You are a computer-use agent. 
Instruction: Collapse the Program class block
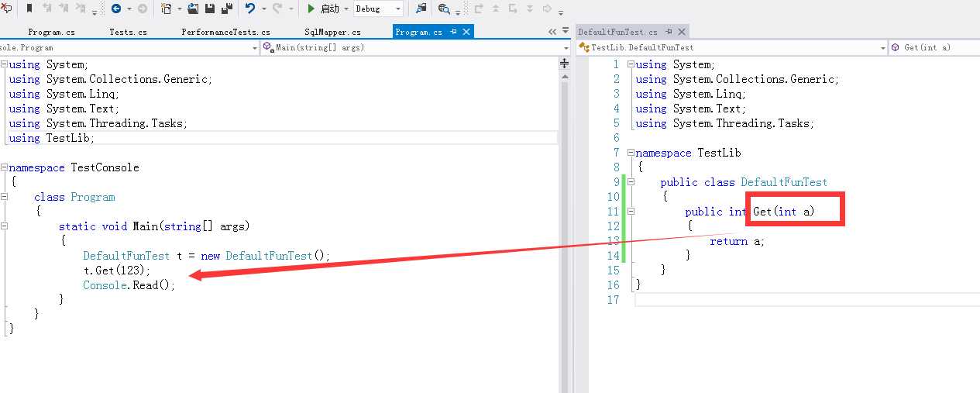click(x=4, y=197)
